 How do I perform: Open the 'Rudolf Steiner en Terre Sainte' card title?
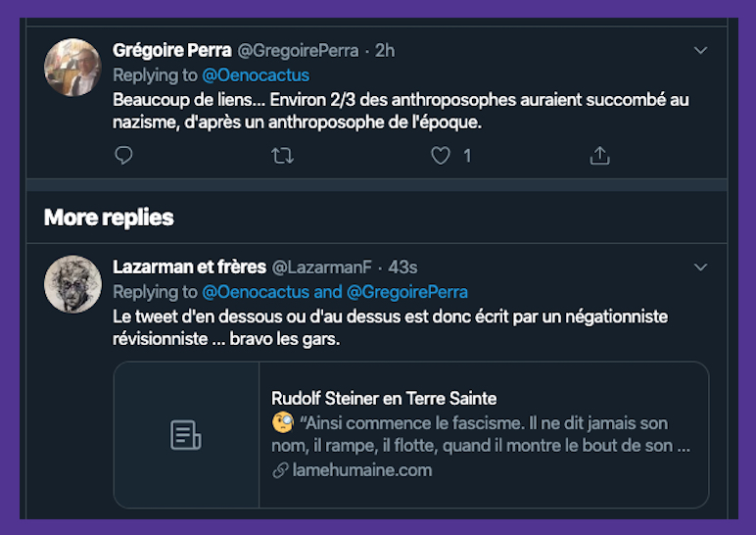point(384,399)
